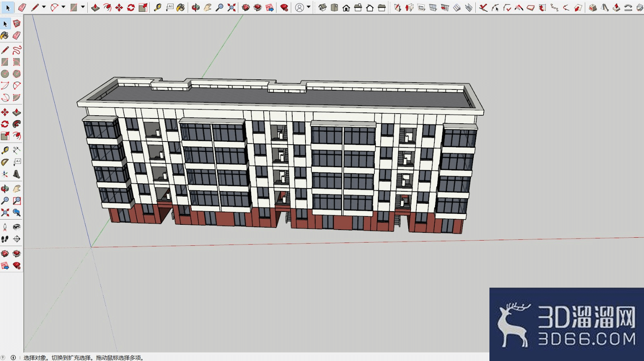This screenshot has height=361, width=644.
Task: Switch to Right view
Action: (x=358, y=7)
